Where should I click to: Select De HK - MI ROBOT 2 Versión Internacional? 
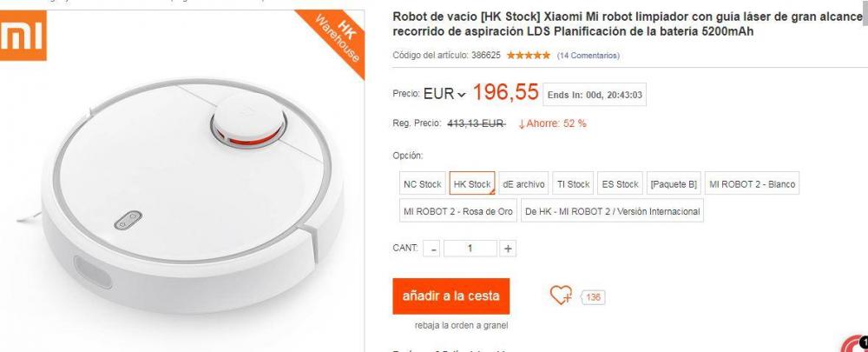pos(612,211)
